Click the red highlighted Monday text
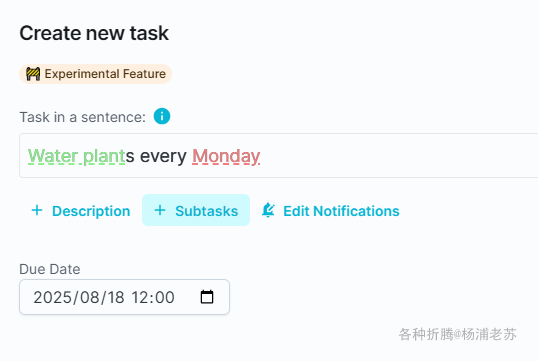538x361 pixels. point(226,156)
